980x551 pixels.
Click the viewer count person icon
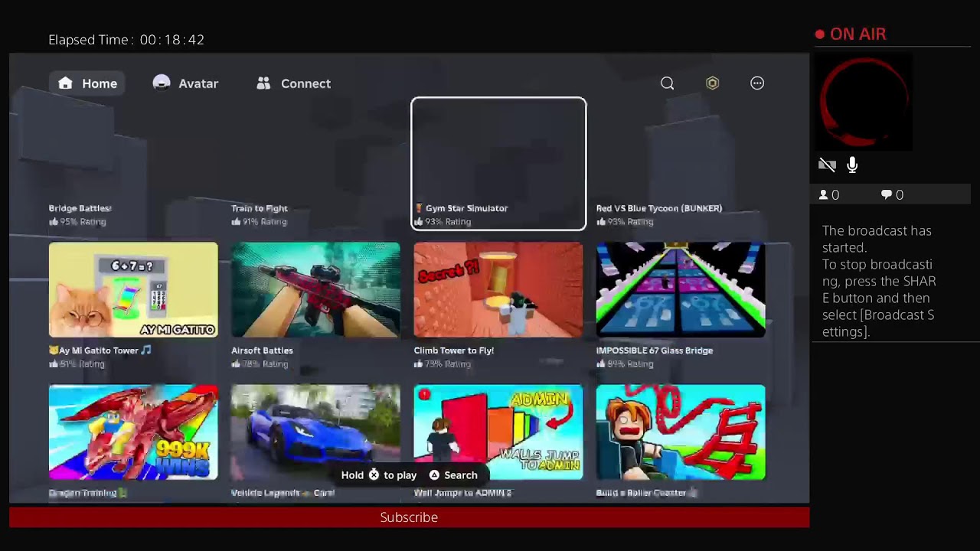tap(824, 195)
